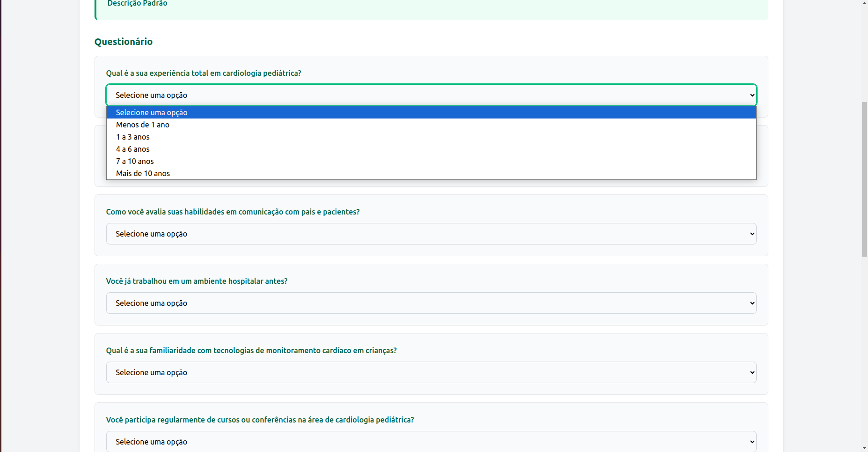
Task: Click the page scroll up arrow
Action: pyautogui.click(x=864, y=3)
